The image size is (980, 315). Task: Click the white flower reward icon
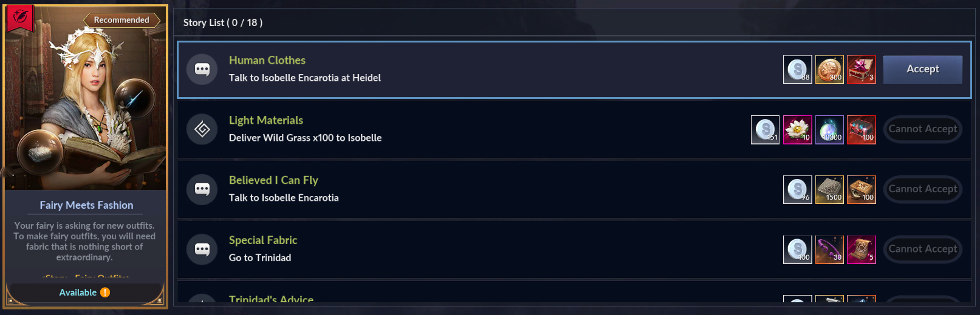click(x=798, y=129)
